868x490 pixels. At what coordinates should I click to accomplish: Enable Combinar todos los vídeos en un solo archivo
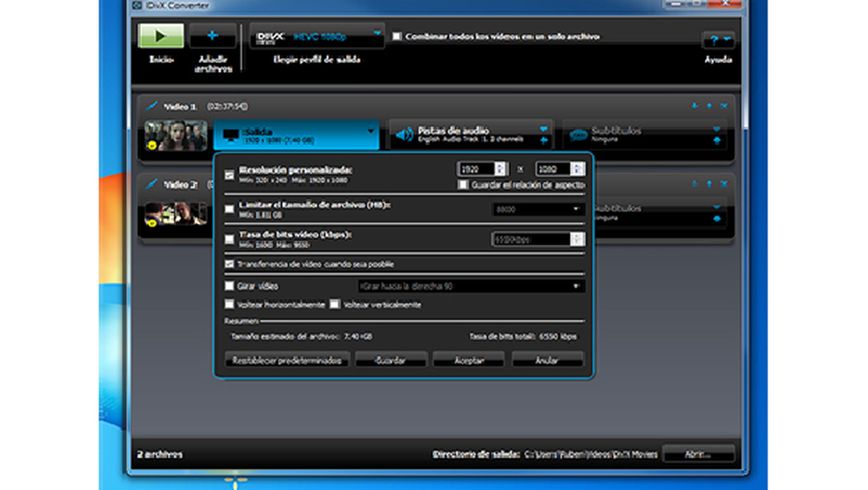(x=397, y=36)
